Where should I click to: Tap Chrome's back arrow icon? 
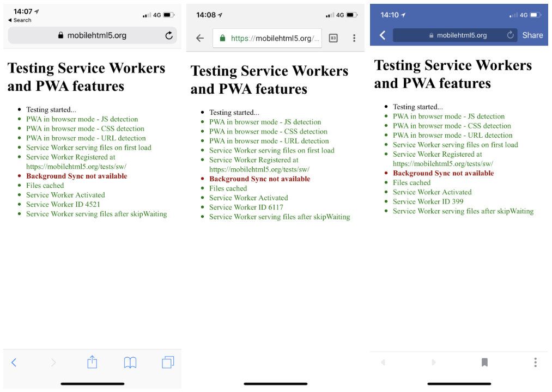199,38
